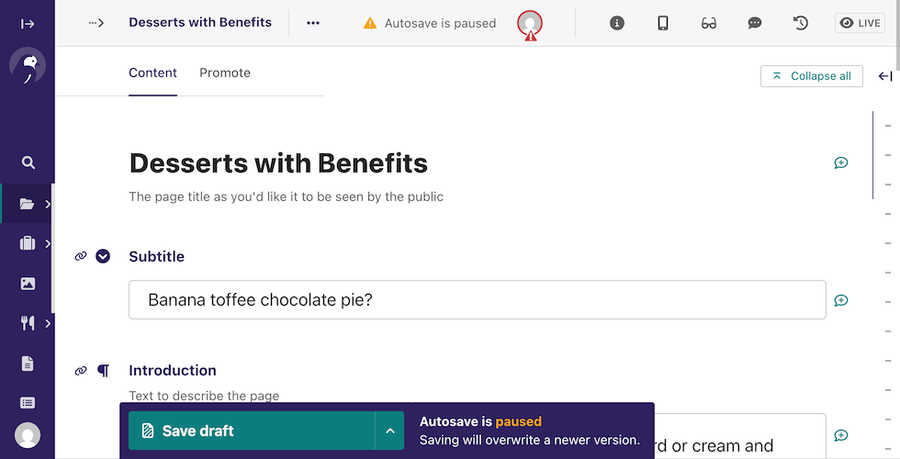This screenshot has height=459, width=900.
Task: Expand more actions beside Save draft
Action: point(390,431)
